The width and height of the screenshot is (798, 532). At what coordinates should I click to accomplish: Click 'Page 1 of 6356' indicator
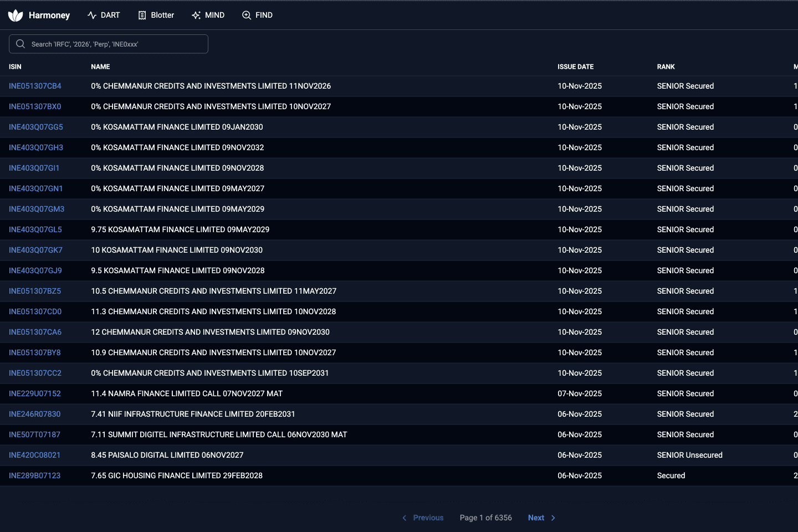click(485, 518)
